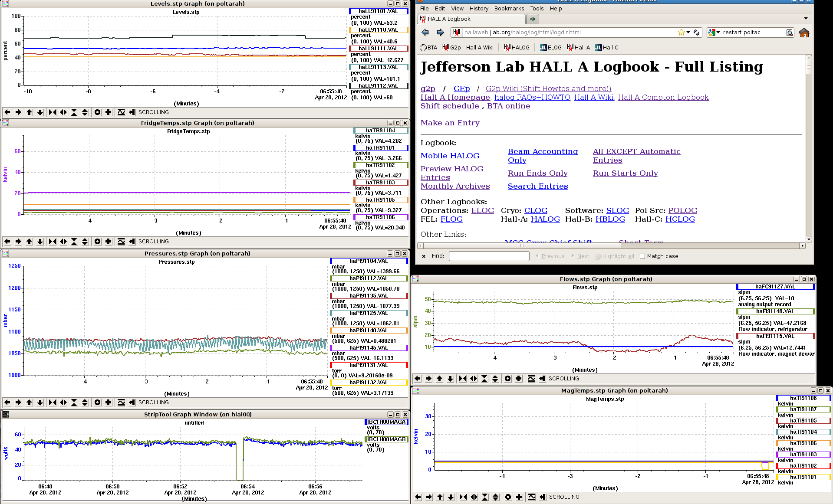
Task: Open Firefox File menu
Action: [424, 9]
